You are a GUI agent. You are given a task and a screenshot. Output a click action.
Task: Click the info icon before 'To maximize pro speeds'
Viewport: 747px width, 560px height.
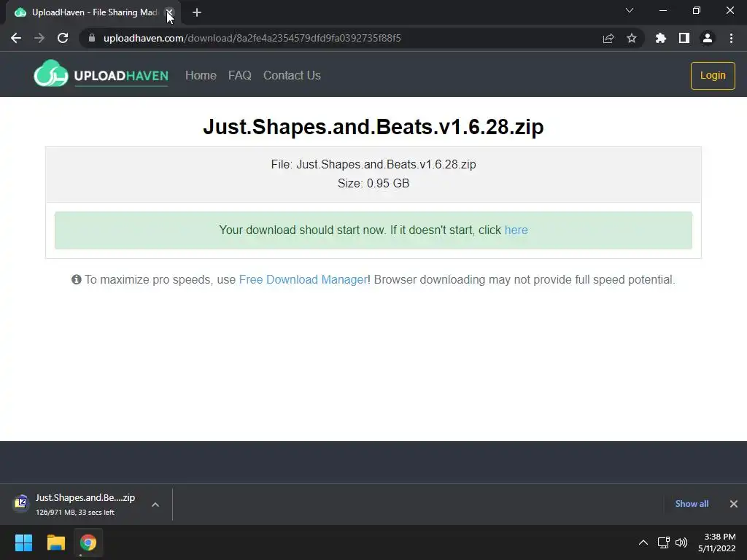[x=76, y=279]
